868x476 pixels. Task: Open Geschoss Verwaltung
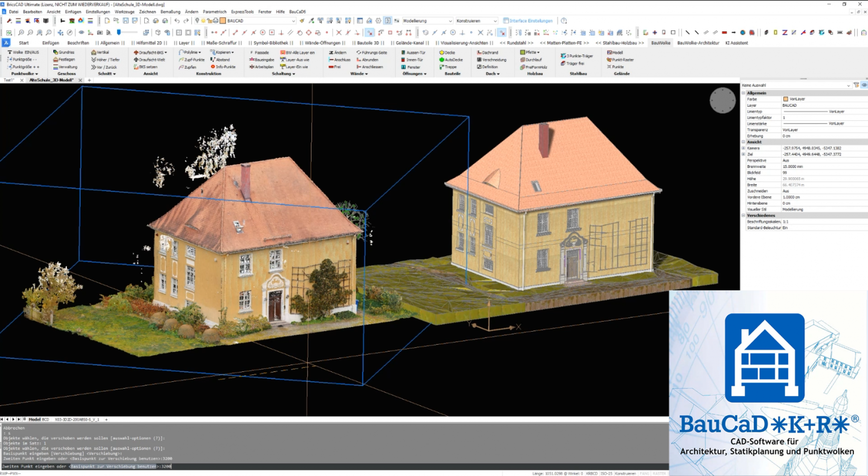click(65, 67)
